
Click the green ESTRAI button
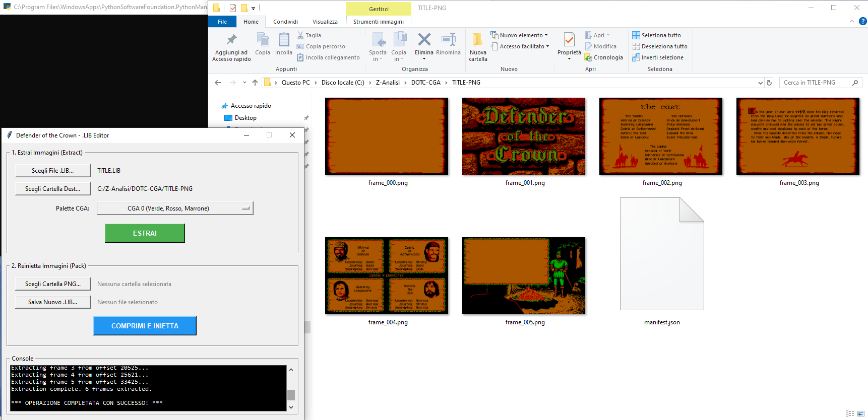[x=145, y=233]
